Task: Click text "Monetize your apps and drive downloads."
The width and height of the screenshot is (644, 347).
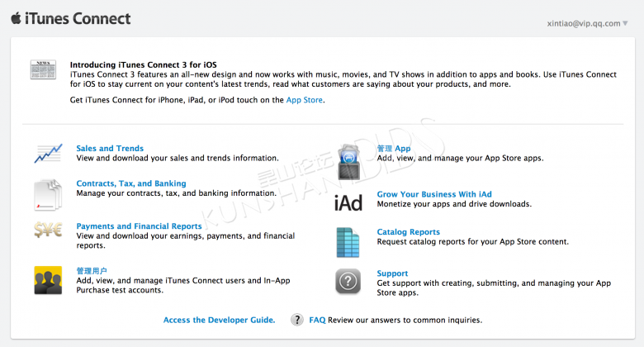Action: [454, 204]
